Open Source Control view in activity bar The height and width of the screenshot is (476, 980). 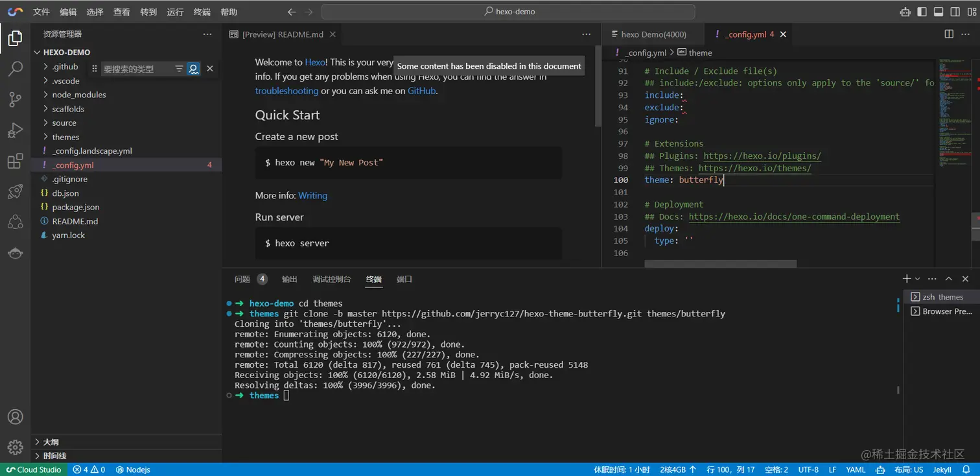[x=15, y=99]
